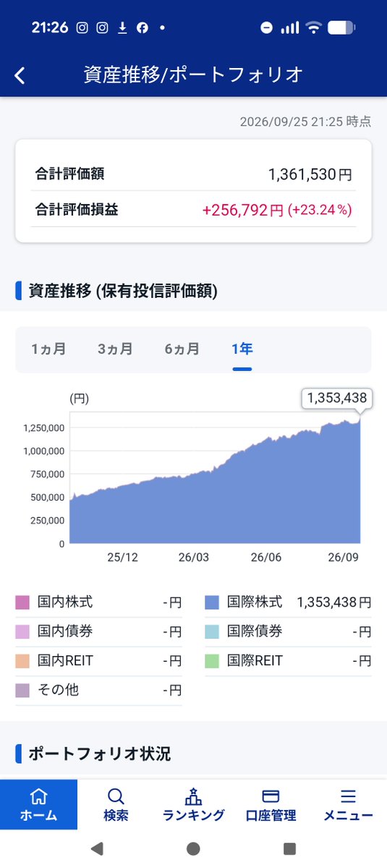Tap the 国際REIT legend label
This screenshot has width=387, height=868.
click(x=255, y=660)
